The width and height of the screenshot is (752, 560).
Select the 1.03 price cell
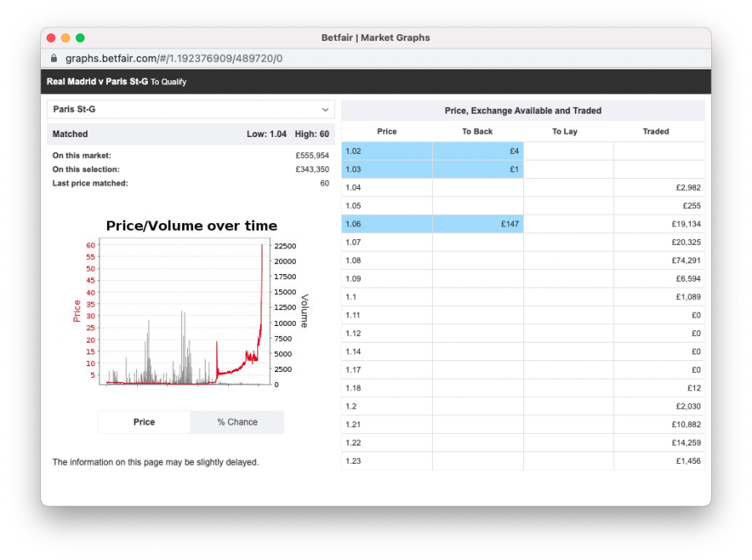point(387,170)
